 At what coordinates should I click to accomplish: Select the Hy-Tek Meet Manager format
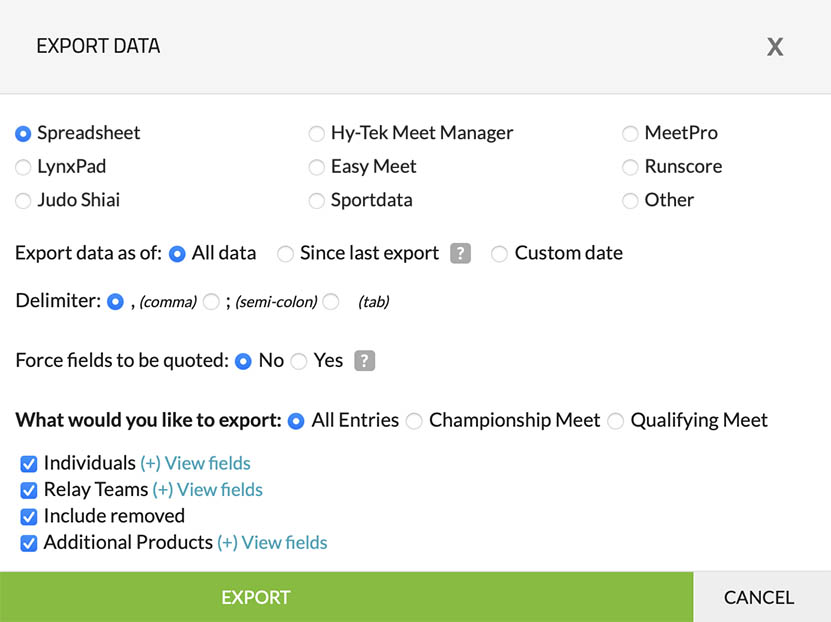[316, 134]
